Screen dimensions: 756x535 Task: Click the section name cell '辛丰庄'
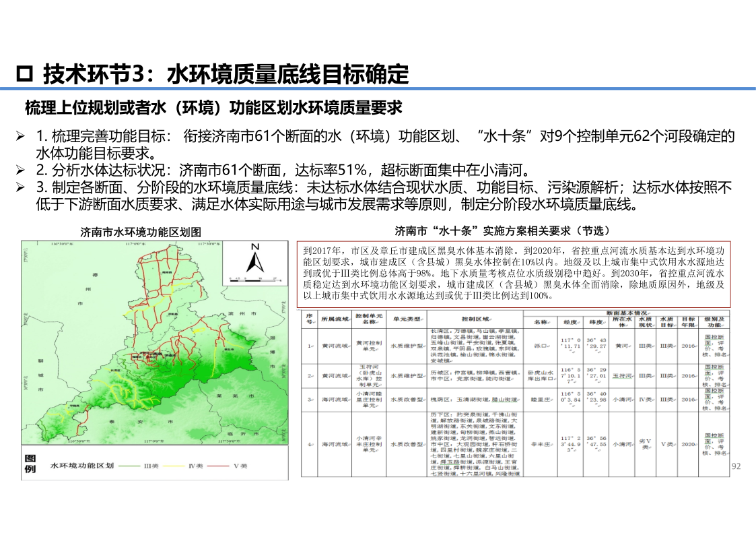pos(541,444)
